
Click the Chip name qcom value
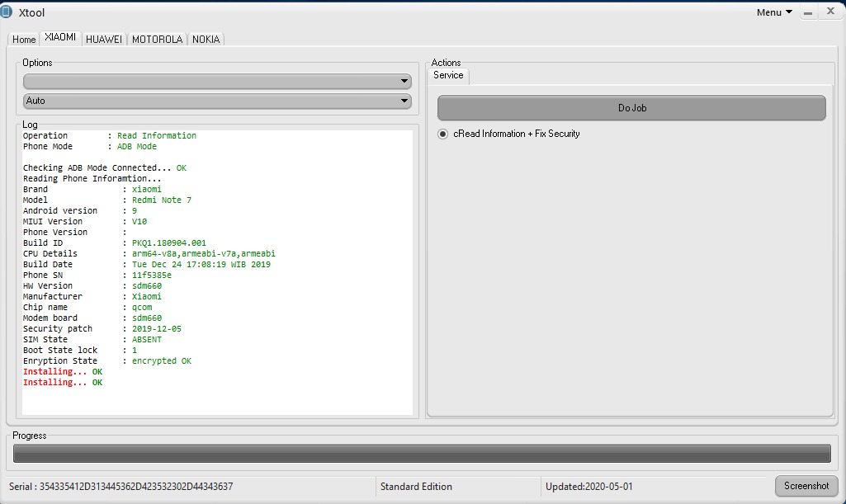(x=142, y=307)
